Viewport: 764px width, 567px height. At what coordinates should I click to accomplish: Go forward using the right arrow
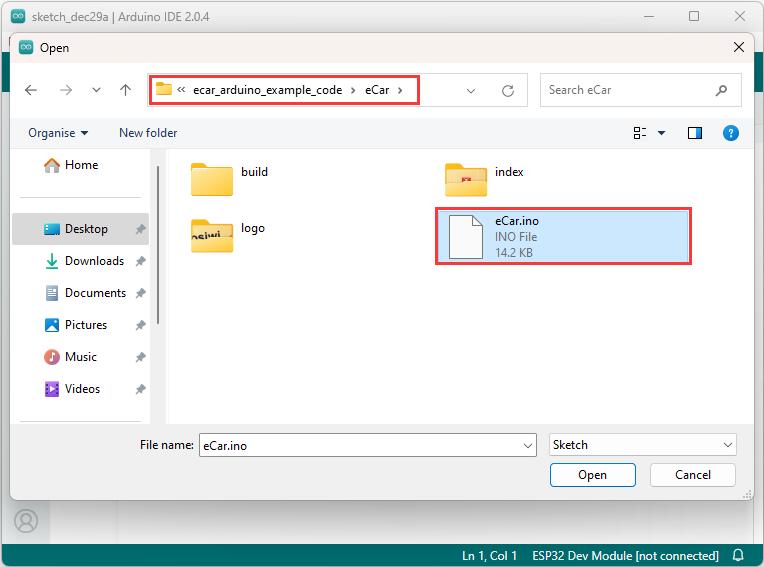pos(66,90)
